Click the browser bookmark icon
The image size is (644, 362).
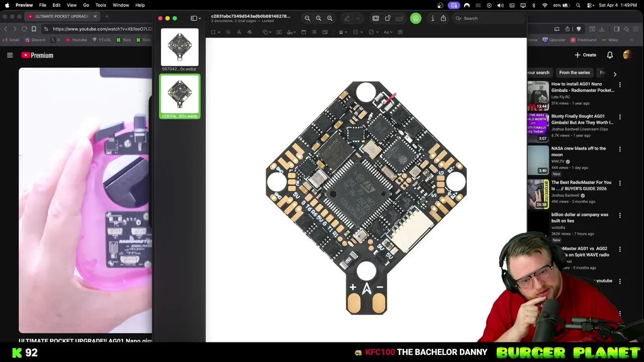click(x=34, y=29)
